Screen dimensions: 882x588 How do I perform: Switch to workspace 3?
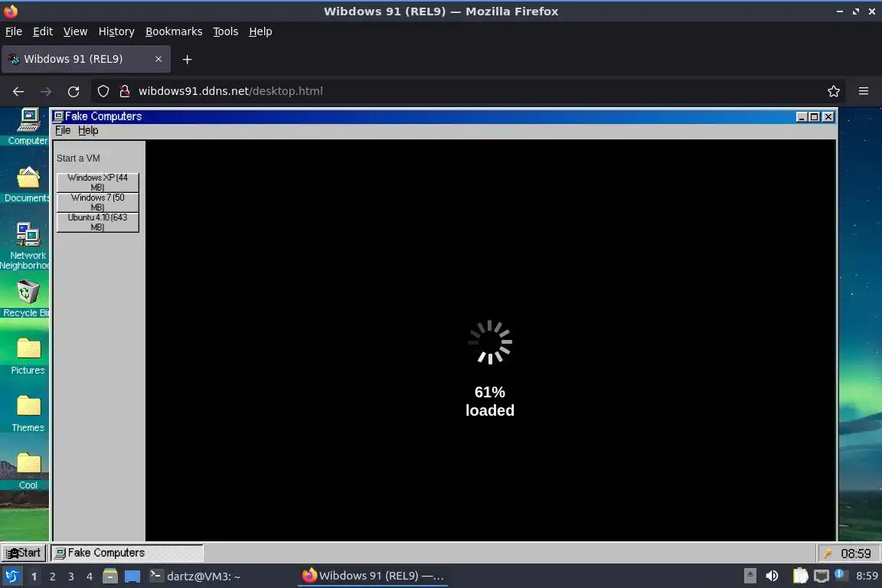pyautogui.click(x=71, y=577)
